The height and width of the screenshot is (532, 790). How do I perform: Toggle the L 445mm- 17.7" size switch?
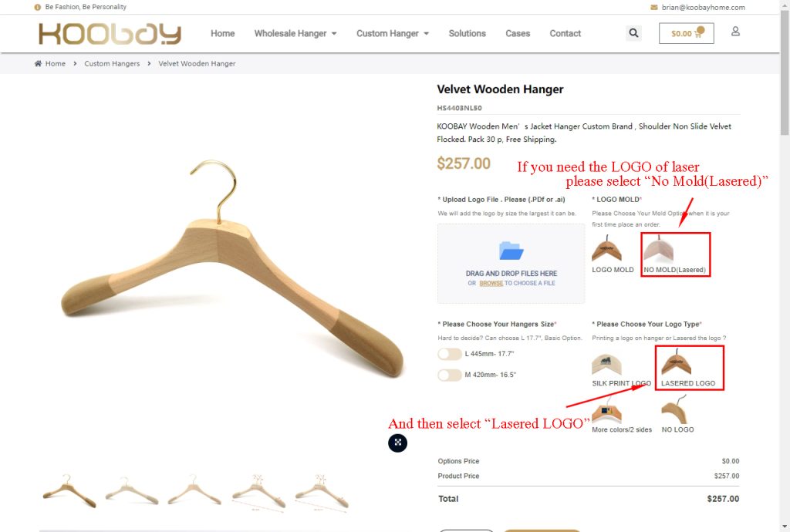(x=450, y=354)
